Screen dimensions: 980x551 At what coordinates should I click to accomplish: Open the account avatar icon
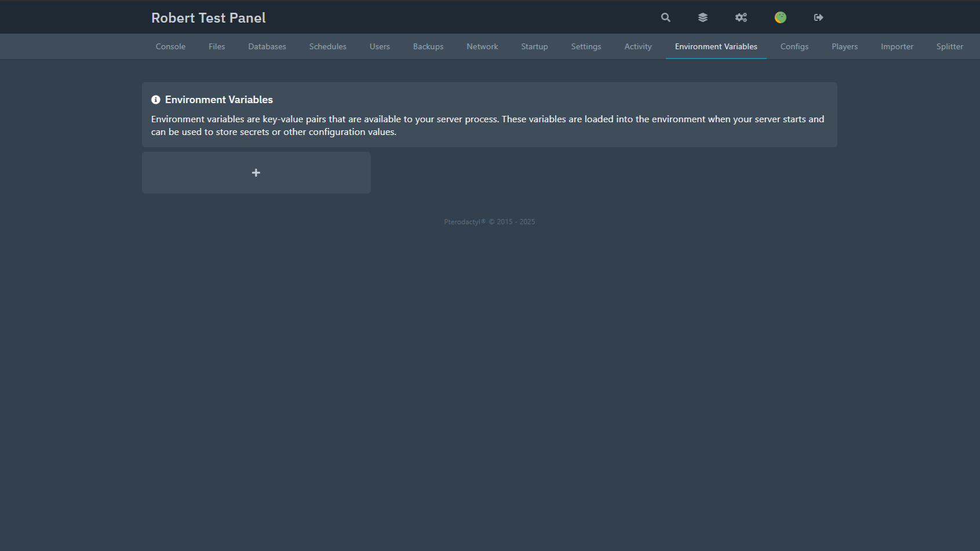780,17
